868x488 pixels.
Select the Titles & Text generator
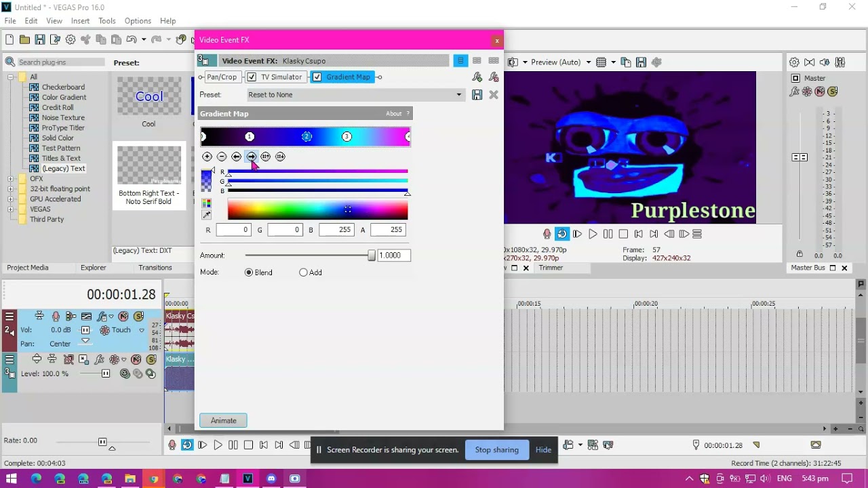click(61, 159)
